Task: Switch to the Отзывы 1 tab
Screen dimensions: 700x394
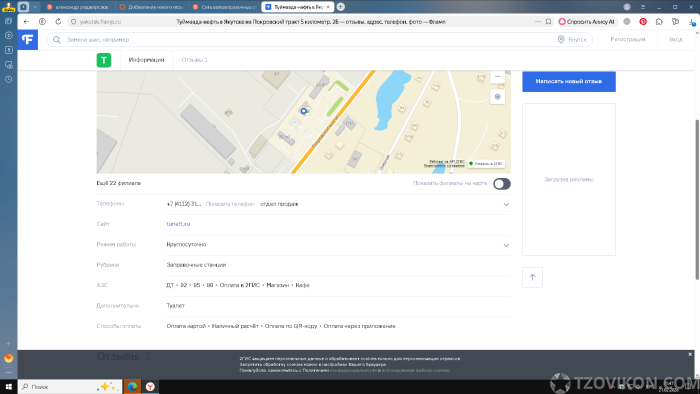Action: pos(194,60)
